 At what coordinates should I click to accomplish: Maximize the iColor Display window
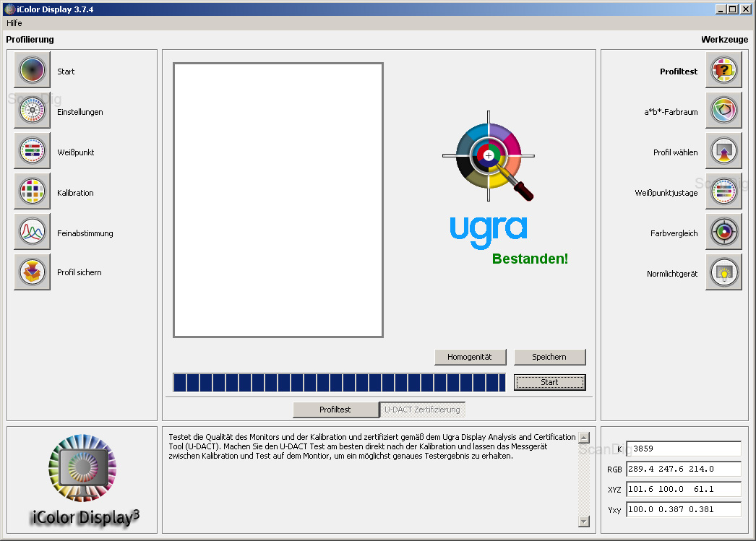point(732,9)
